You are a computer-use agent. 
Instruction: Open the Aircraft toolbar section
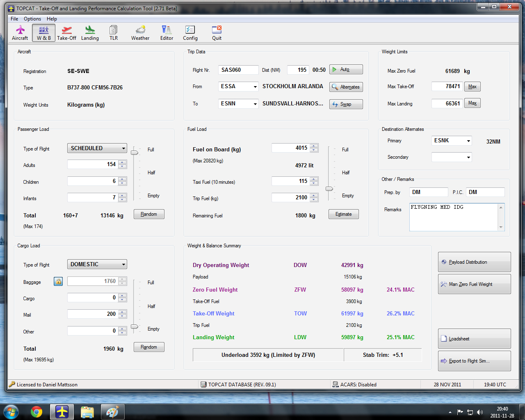point(20,33)
